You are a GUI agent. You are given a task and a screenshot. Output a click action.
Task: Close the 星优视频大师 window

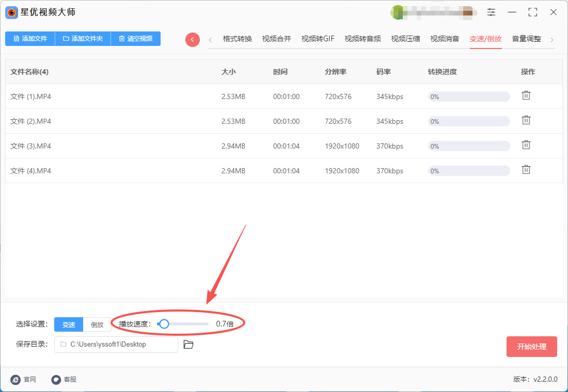(x=554, y=12)
